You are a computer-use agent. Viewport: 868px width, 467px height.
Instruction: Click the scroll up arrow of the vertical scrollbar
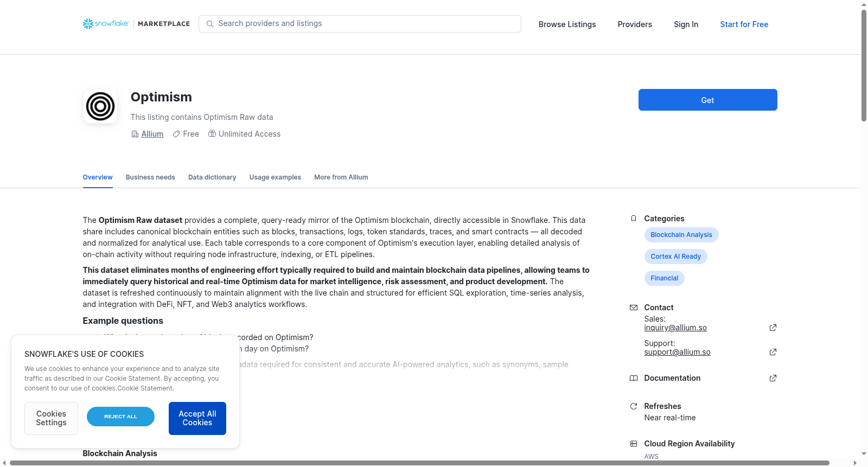click(x=864, y=4)
